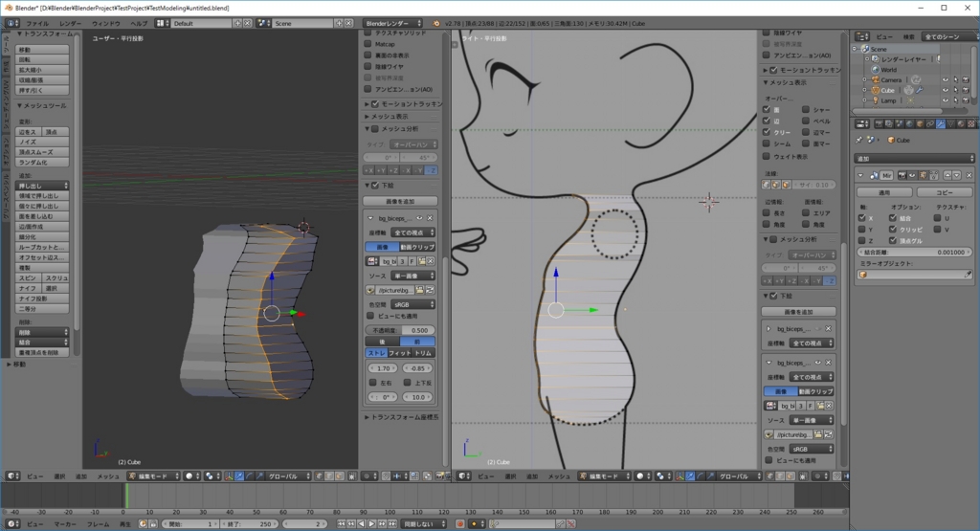This screenshot has height=531, width=980.
Task: Expand the メッシュ表示 panel in left properties
Action: point(390,116)
